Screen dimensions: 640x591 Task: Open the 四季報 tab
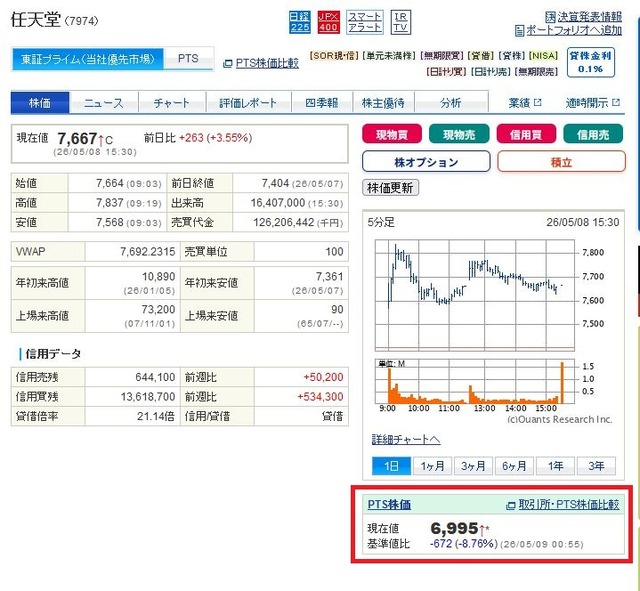point(322,102)
